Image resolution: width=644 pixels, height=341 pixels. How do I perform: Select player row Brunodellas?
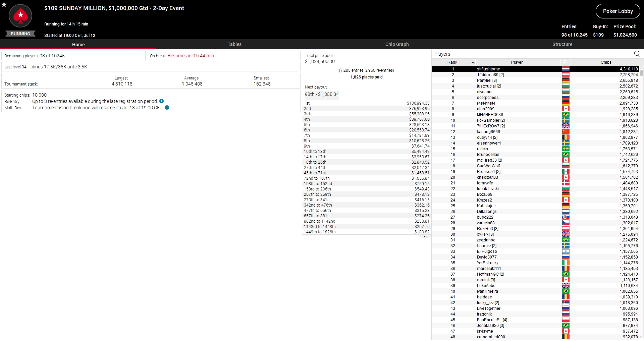(536, 154)
